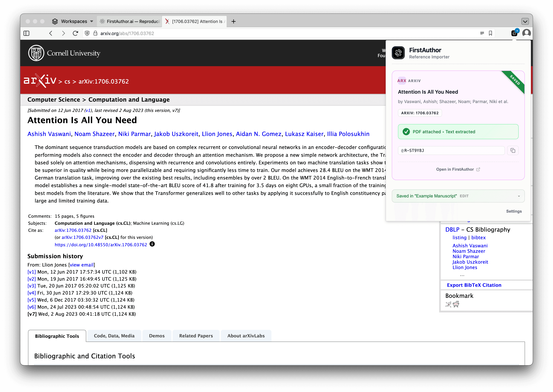Copy the @R-ST9Y8J citation key
Screen dimensions: 553x392
tap(513, 151)
